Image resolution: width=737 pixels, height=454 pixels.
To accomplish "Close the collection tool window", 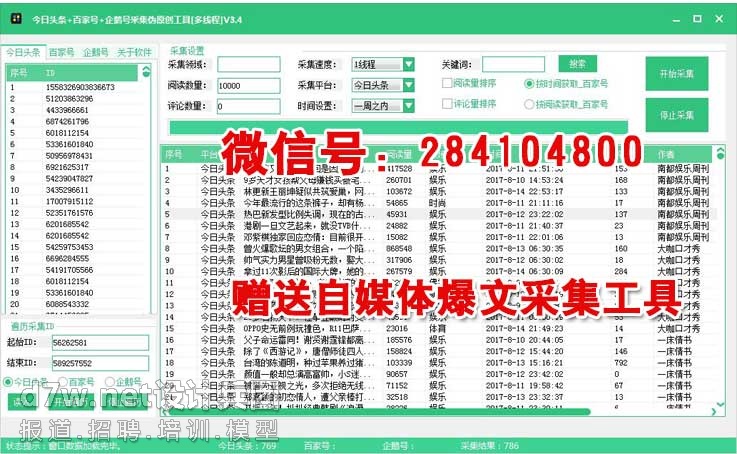I will (719, 19).
